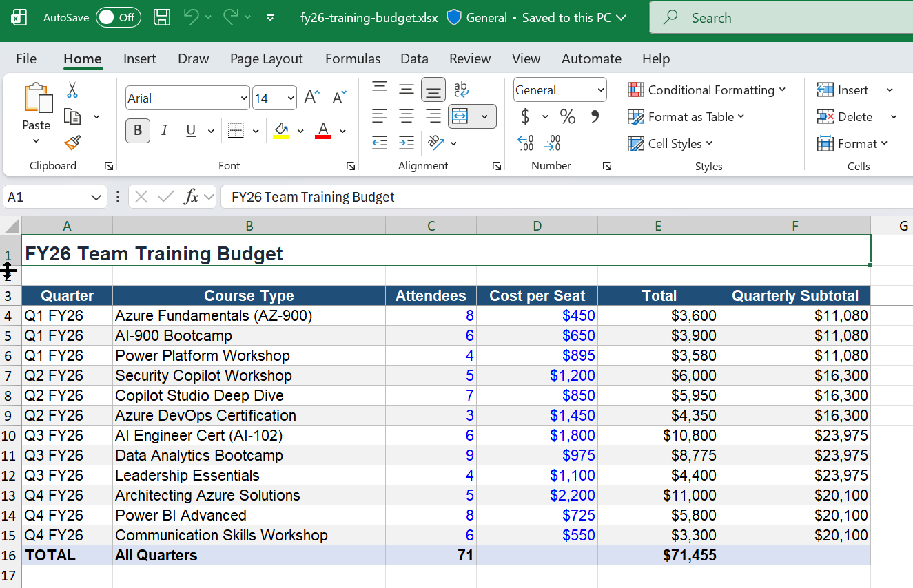The height and width of the screenshot is (588, 913).
Task: Click the Undo arrow icon
Action: 191,18
